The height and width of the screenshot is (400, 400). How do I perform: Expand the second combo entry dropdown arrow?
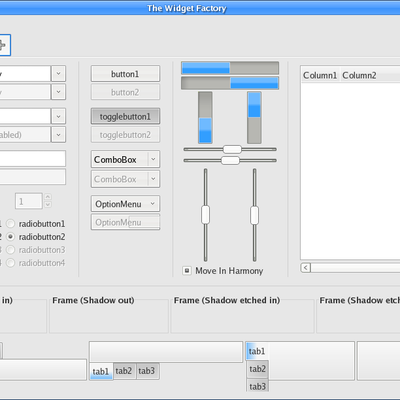58,92
